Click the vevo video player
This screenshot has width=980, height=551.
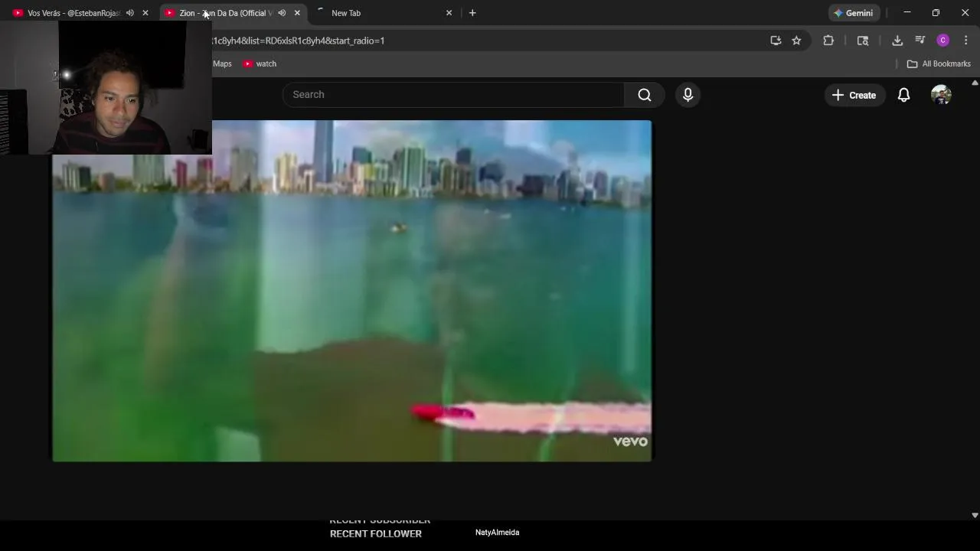[x=352, y=291]
